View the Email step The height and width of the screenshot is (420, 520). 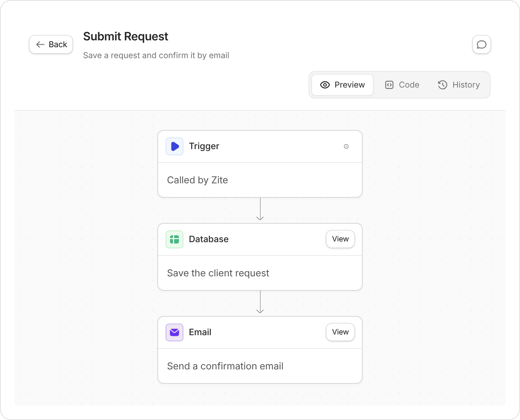tap(340, 332)
